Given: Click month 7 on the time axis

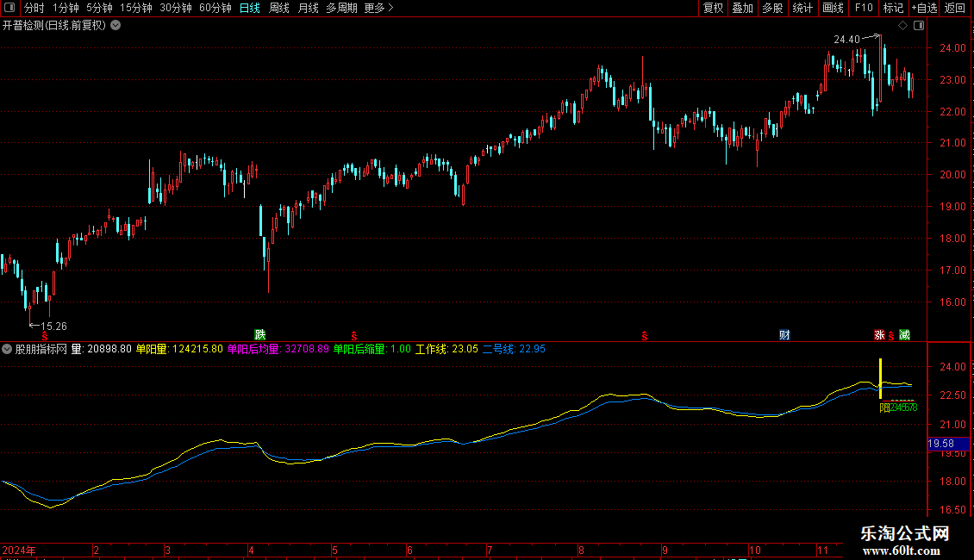Looking at the screenshot, I should 490,551.
